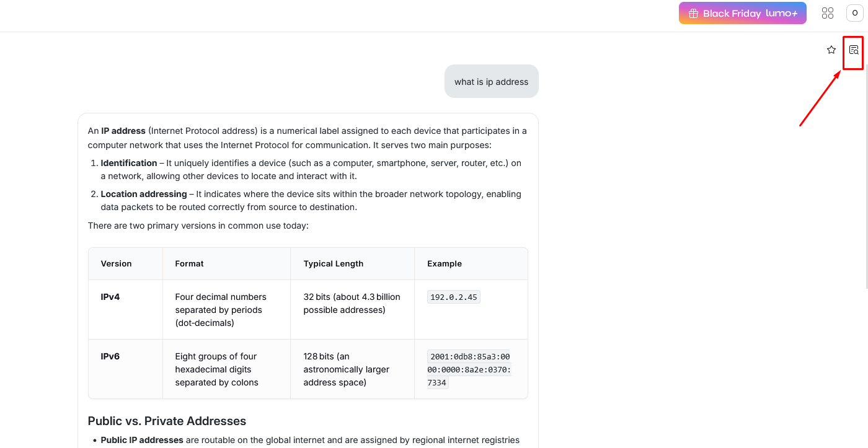Click the highlighted document search icon in red box
The width and height of the screenshot is (868, 448).
[853, 50]
